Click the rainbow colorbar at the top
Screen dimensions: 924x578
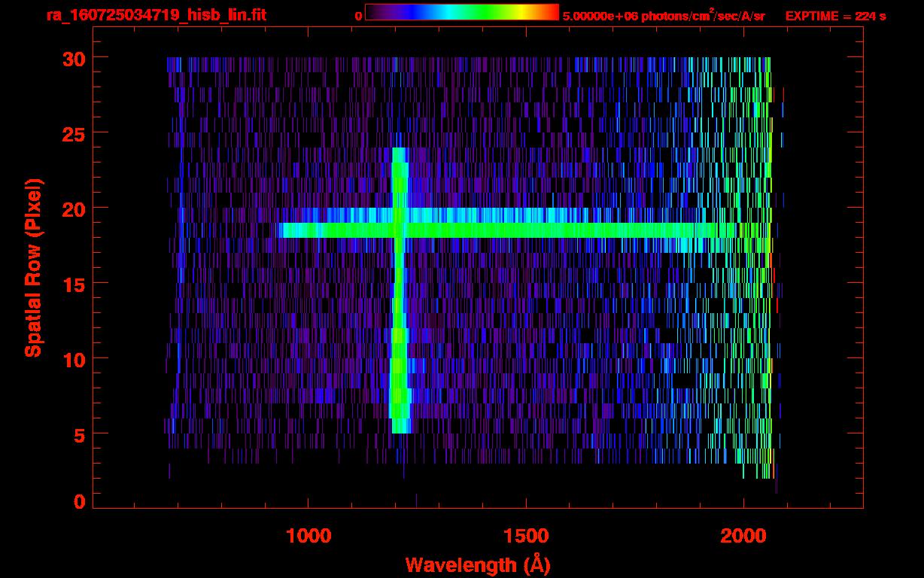(461, 13)
